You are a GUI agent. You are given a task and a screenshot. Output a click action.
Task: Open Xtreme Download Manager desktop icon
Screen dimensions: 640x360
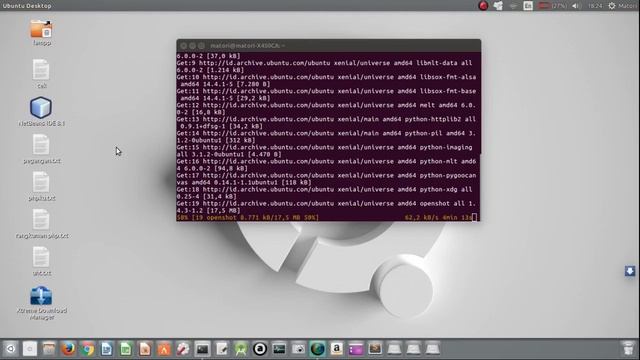coord(41,296)
